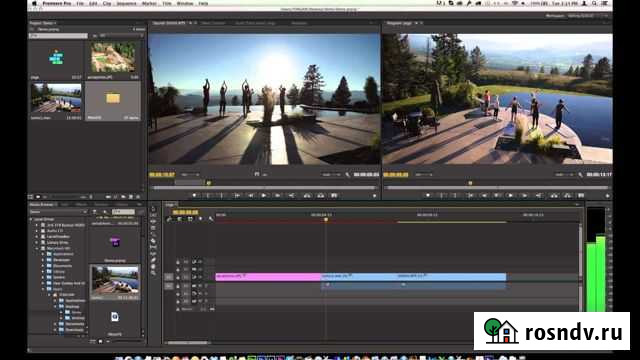640x360 pixels.
Task: Click Source monitor Export Frame camera icon
Action: coord(334,196)
